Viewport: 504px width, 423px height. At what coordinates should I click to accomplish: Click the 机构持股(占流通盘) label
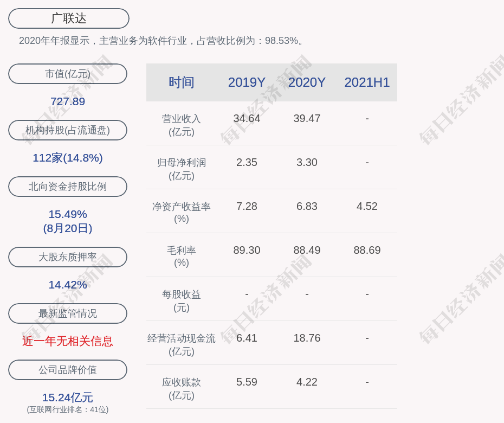click(x=68, y=130)
